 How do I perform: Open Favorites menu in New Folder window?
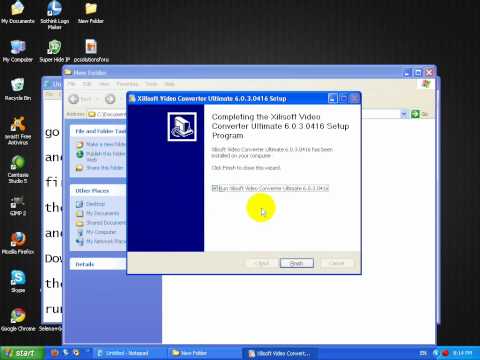pyautogui.click(x=127, y=84)
